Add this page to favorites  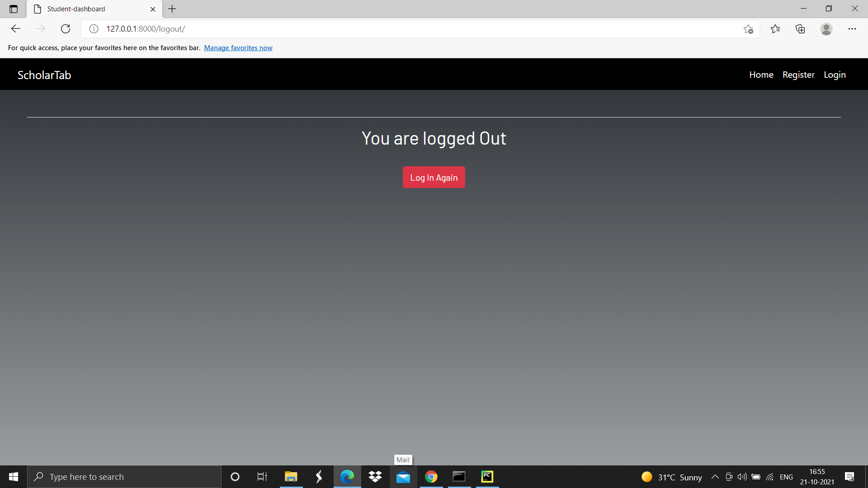point(748,29)
